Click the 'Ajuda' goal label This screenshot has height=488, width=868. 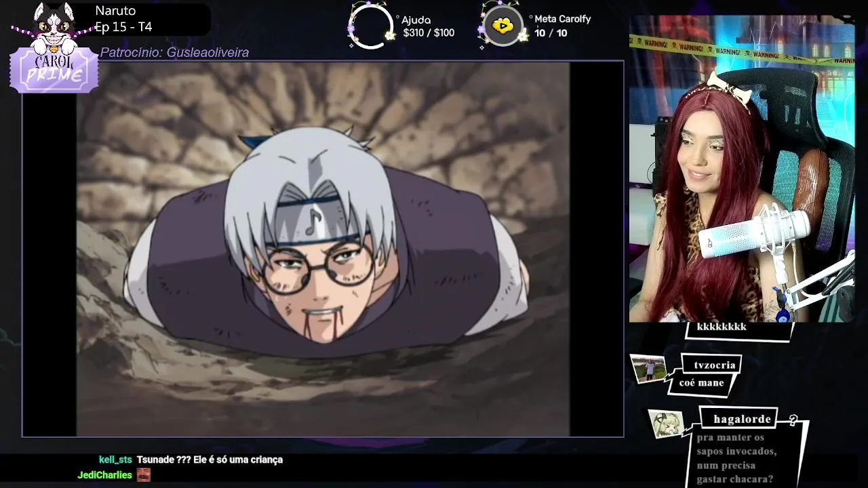point(416,20)
